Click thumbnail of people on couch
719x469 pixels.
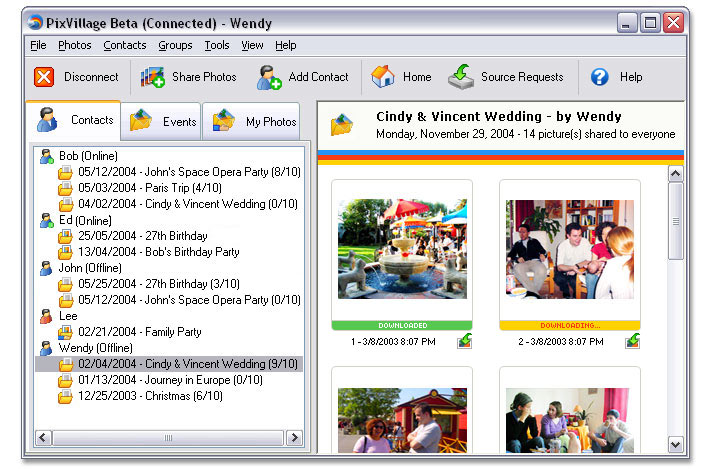point(570,420)
